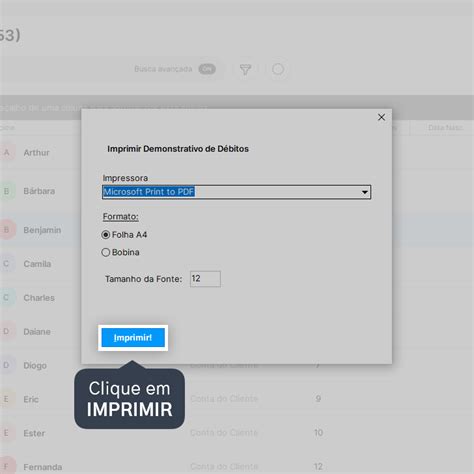
Task: Click the Formato: label
Action: (120, 217)
